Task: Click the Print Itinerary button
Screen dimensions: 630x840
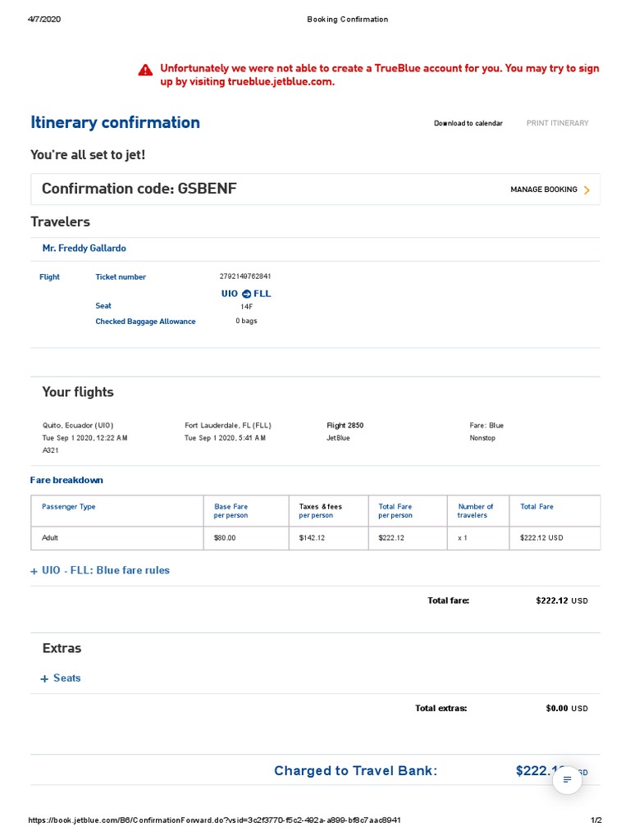Action: [558, 123]
